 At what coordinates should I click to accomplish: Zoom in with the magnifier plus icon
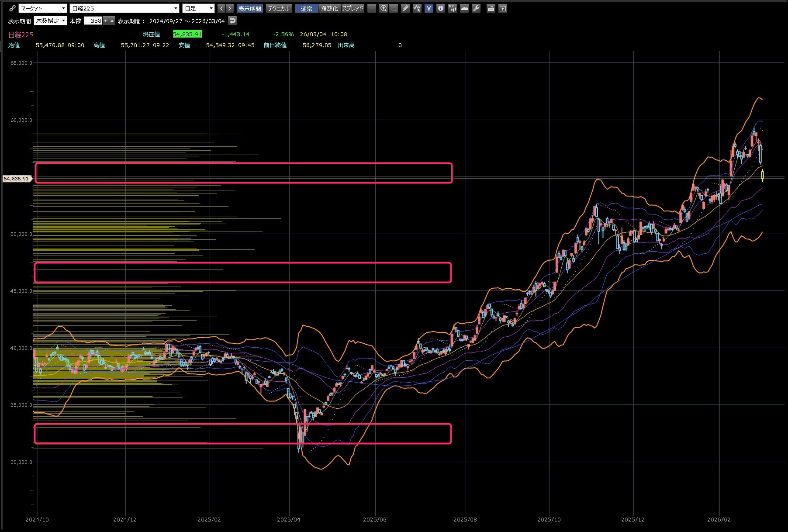tap(383, 8)
